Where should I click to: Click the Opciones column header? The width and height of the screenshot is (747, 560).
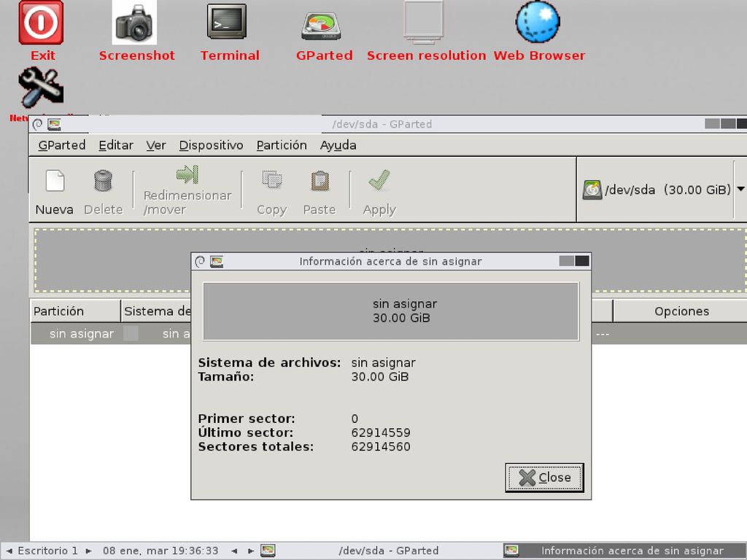681,311
